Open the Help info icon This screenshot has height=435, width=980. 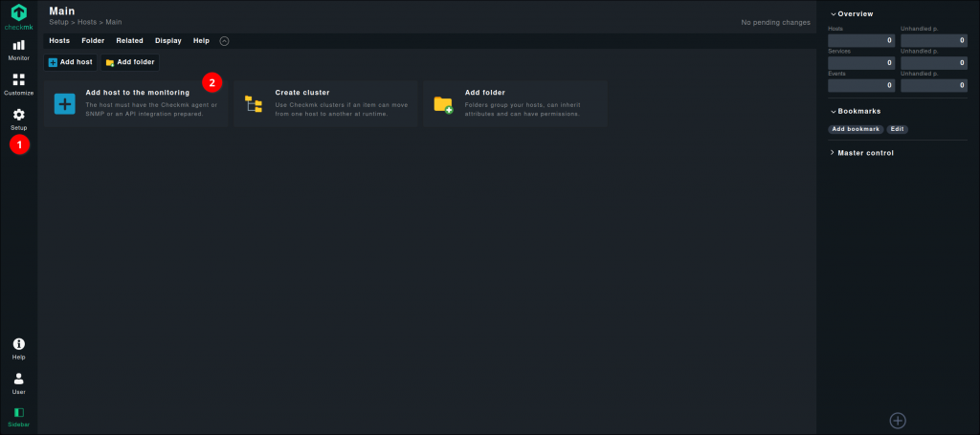tap(18, 344)
